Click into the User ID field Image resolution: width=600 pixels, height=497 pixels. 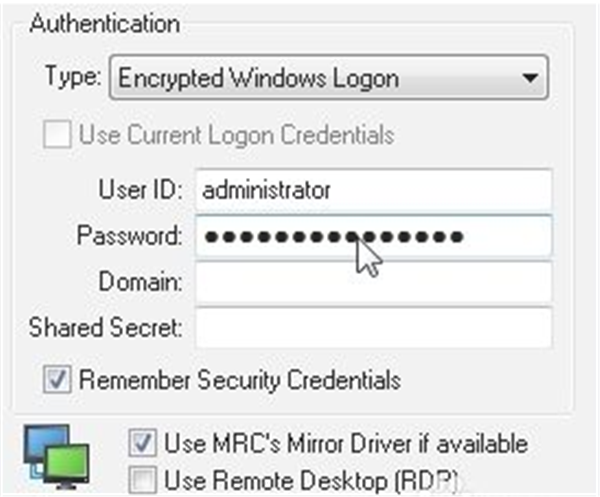(373, 190)
